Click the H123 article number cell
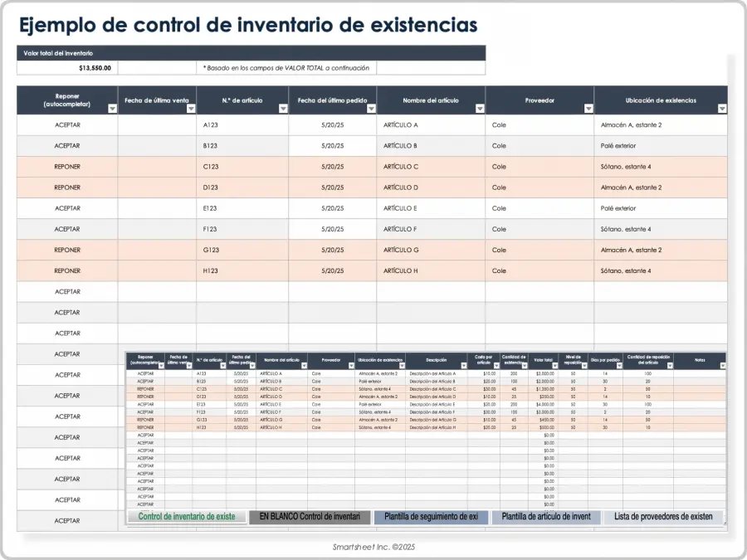This screenshot has height=560, width=747. click(242, 270)
